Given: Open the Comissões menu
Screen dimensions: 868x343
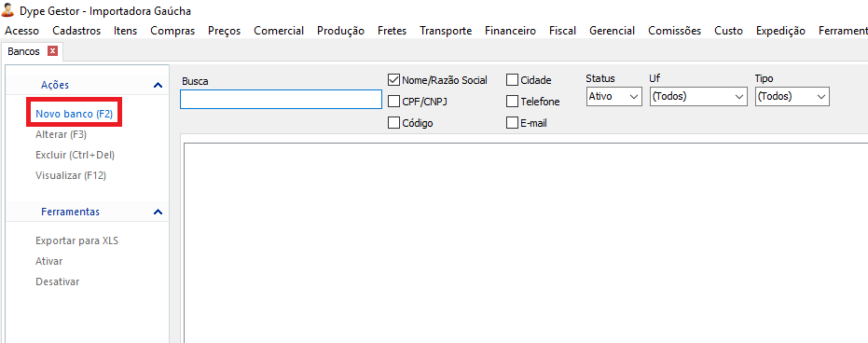Looking at the screenshot, I should click(675, 31).
